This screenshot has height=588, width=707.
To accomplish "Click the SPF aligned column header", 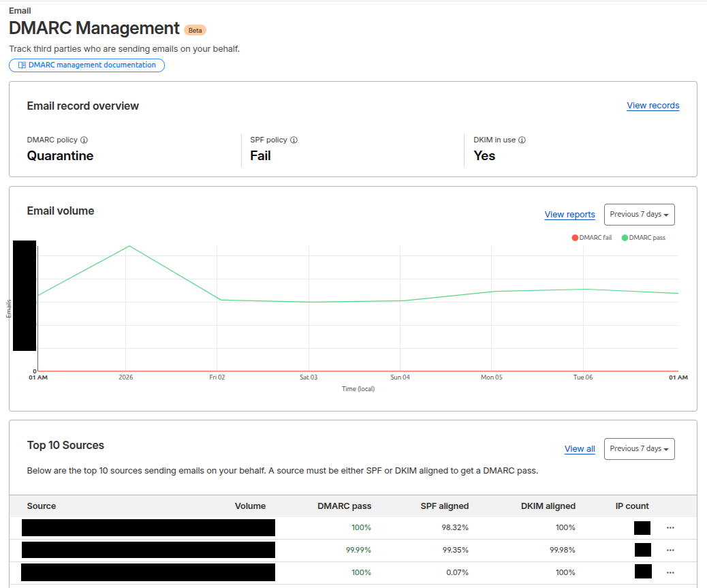I will [444, 506].
